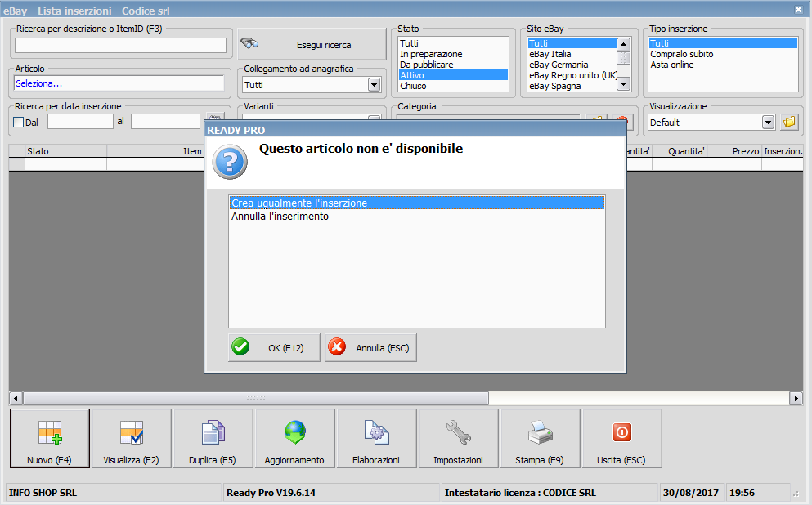Click the 'al' end date field

pos(166,122)
